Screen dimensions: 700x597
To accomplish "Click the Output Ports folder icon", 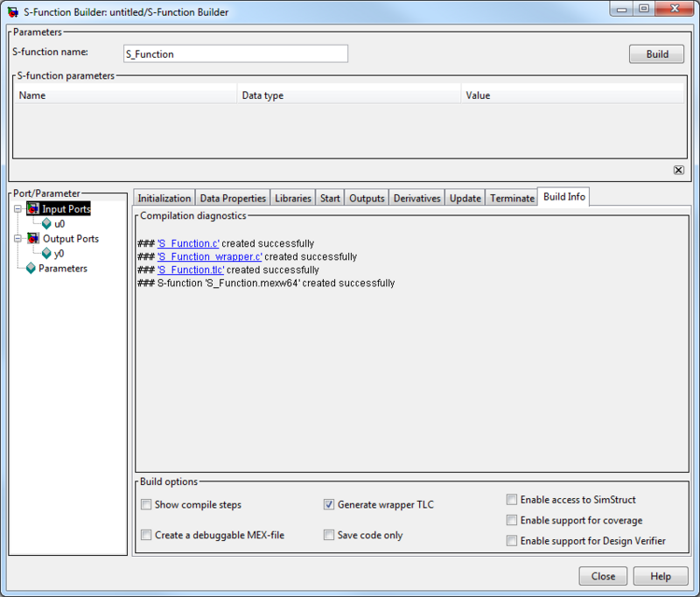I will tap(33, 239).
